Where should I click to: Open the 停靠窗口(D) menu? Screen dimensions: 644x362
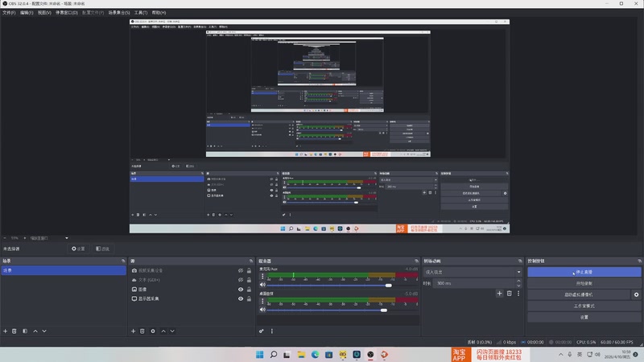67,13
